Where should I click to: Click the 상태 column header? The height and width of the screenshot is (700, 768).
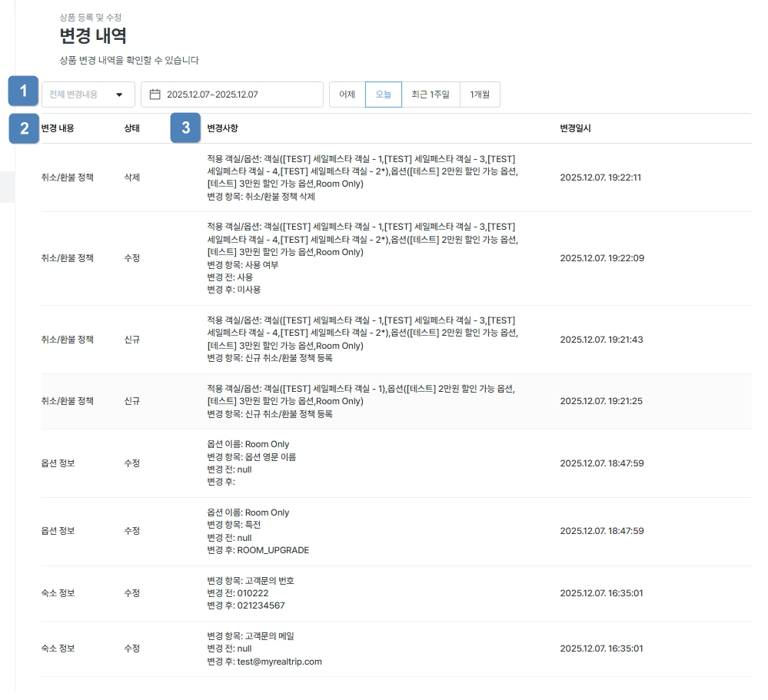point(131,128)
